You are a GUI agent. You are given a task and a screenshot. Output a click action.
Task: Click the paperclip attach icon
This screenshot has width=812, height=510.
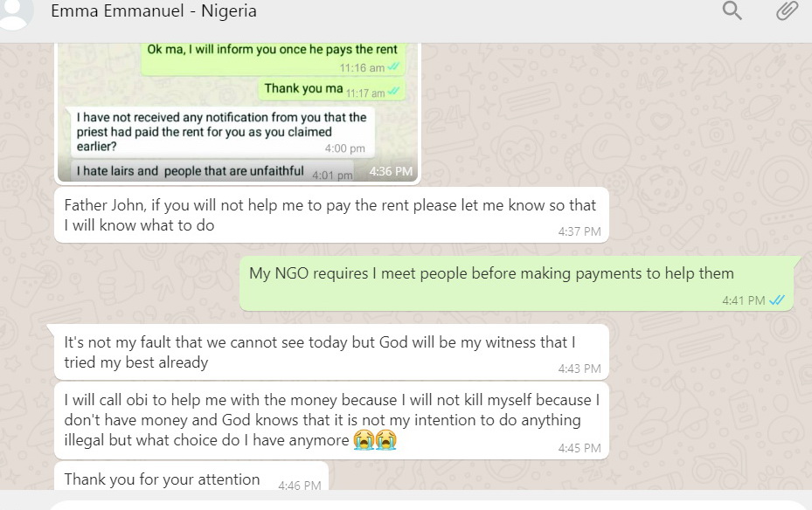click(787, 11)
